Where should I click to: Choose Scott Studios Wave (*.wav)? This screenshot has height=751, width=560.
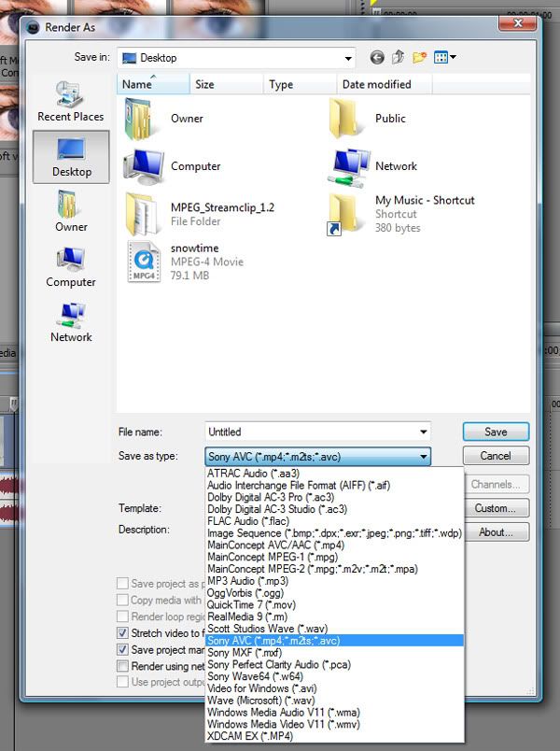tap(334, 629)
